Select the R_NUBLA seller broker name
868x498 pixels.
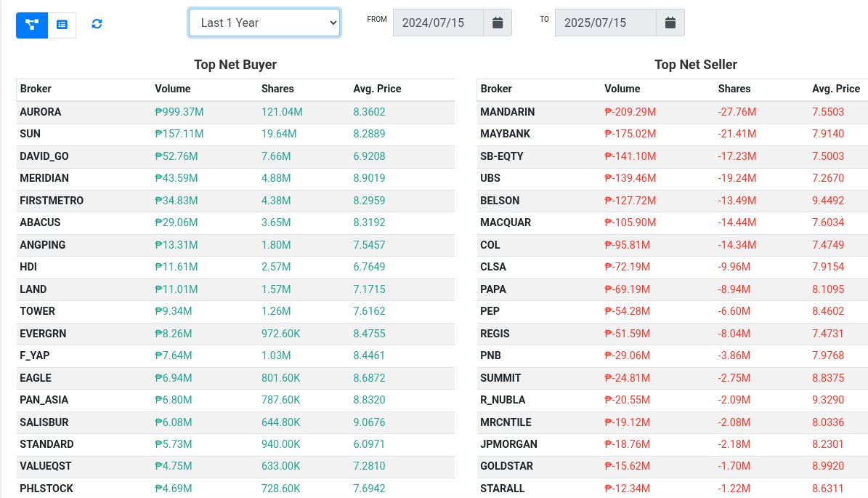tap(503, 400)
